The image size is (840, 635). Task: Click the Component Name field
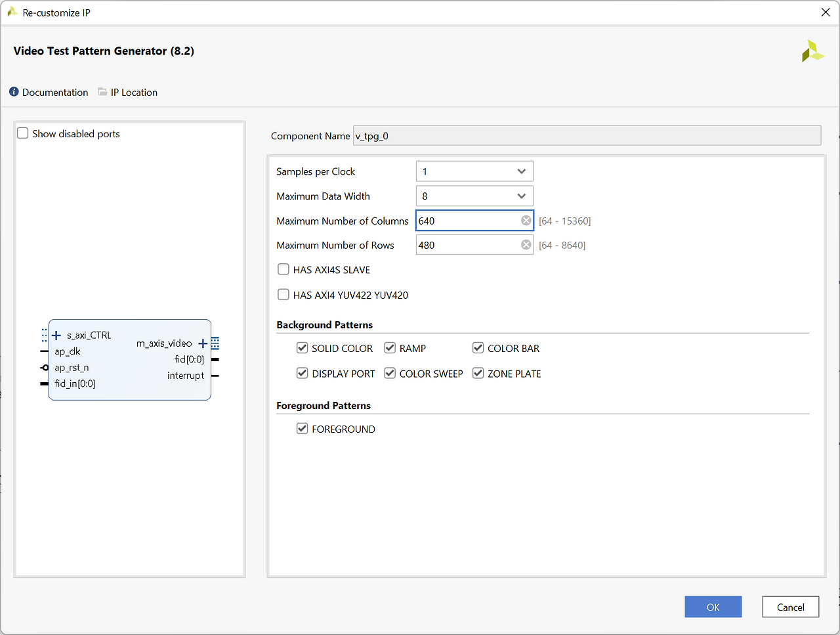(587, 136)
